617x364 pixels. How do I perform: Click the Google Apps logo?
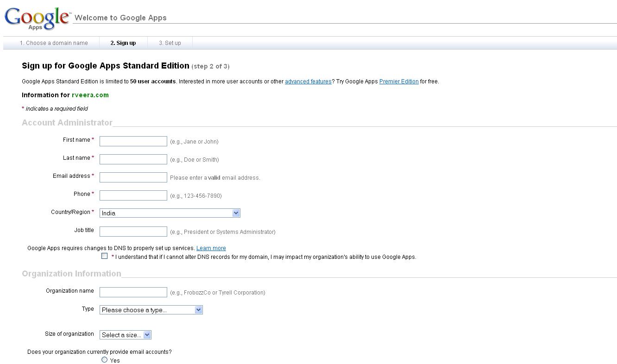pyautogui.click(x=37, y=19)
